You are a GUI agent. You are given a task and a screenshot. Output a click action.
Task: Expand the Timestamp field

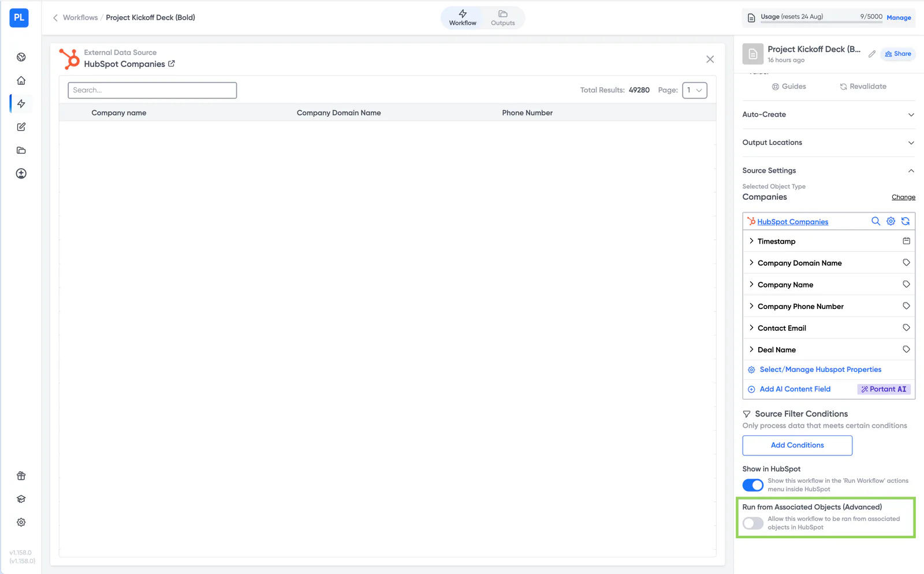pos(751,241)
